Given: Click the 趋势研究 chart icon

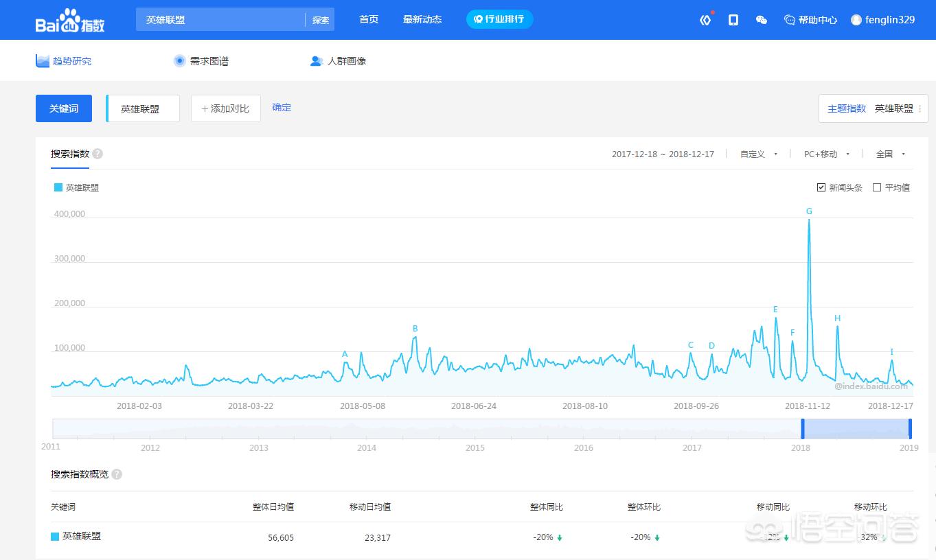Looking at the screenshot, I should (43, 60).
